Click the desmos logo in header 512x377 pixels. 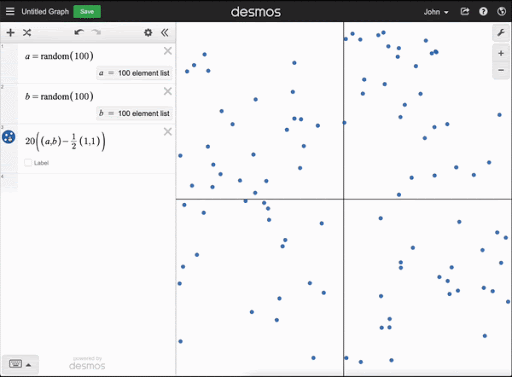256,12
